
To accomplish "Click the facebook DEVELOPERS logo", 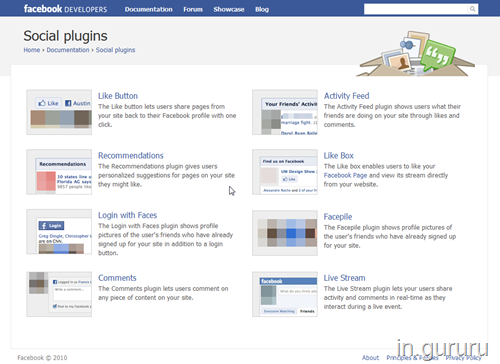I will 65,9.
